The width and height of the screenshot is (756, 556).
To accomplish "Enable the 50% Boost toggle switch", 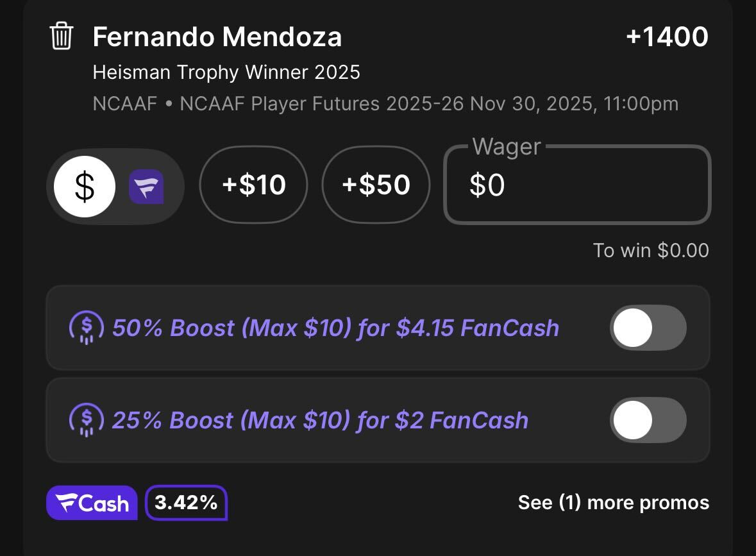I will coord(648,328).
